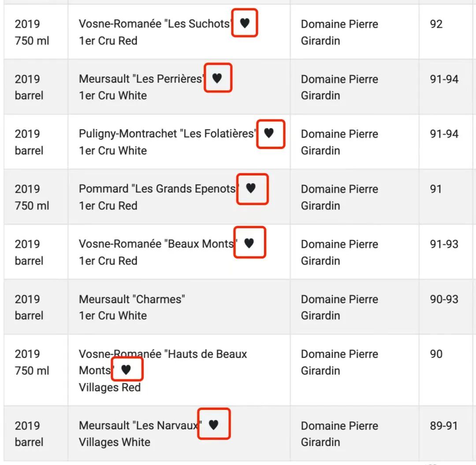Click the heart icon next to Vosne-Romanée Les Suchots
This screenshot has width=476, height=465.
pos(245,23)
